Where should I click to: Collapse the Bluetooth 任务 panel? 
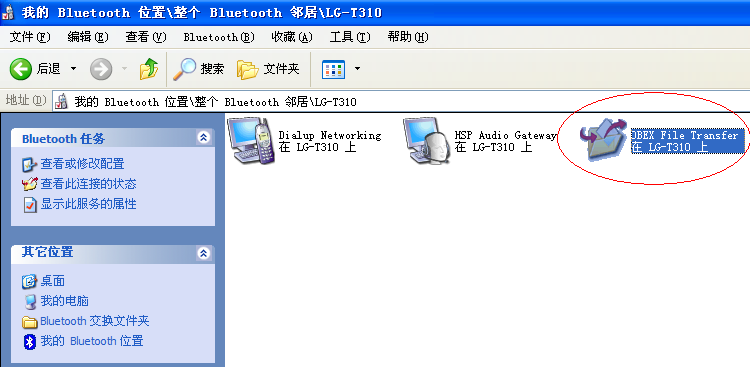(204, 138)
